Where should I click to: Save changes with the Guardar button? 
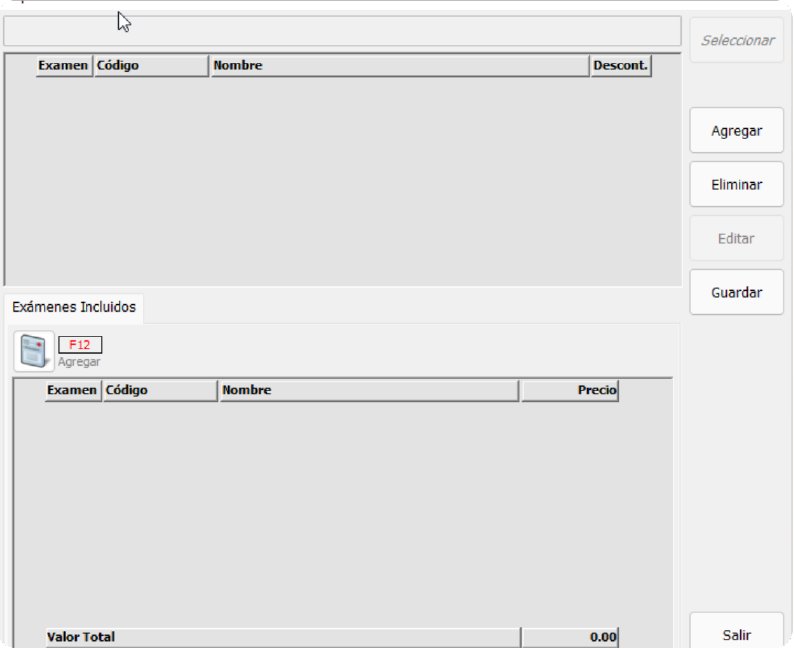point(736,293)
